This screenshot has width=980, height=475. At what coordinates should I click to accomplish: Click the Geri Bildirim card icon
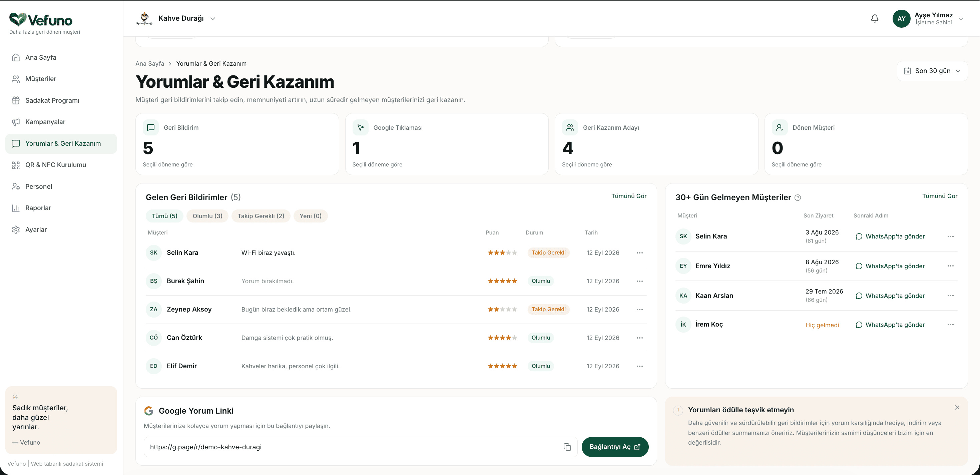click(x=151, y=127)
